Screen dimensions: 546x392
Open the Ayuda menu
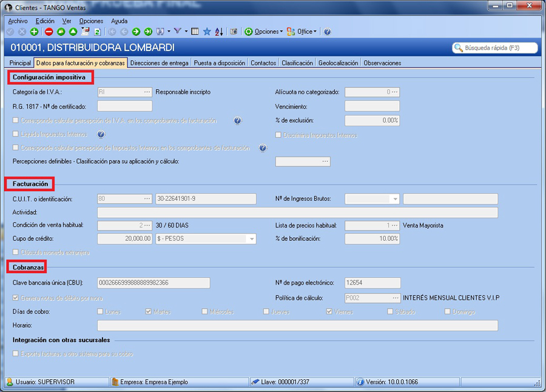tap(119, 21)
